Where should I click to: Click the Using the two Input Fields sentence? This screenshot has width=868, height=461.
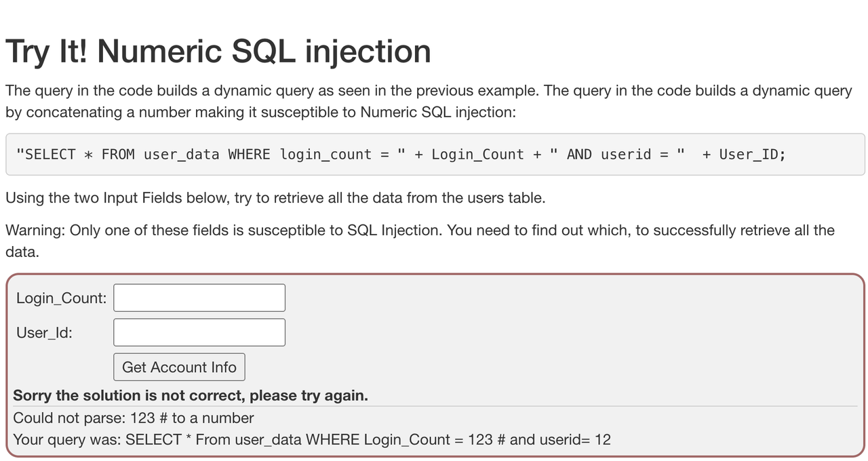coord(275,198)
